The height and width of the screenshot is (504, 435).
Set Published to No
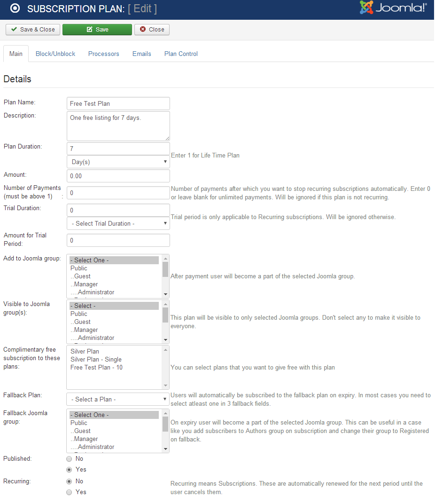tap(69, 459)
